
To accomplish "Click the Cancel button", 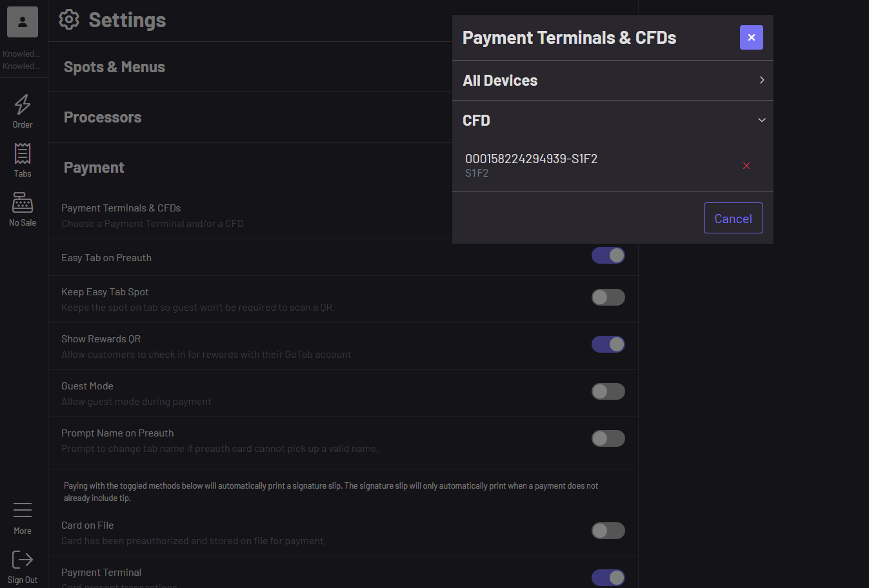I will pos(733,218).
